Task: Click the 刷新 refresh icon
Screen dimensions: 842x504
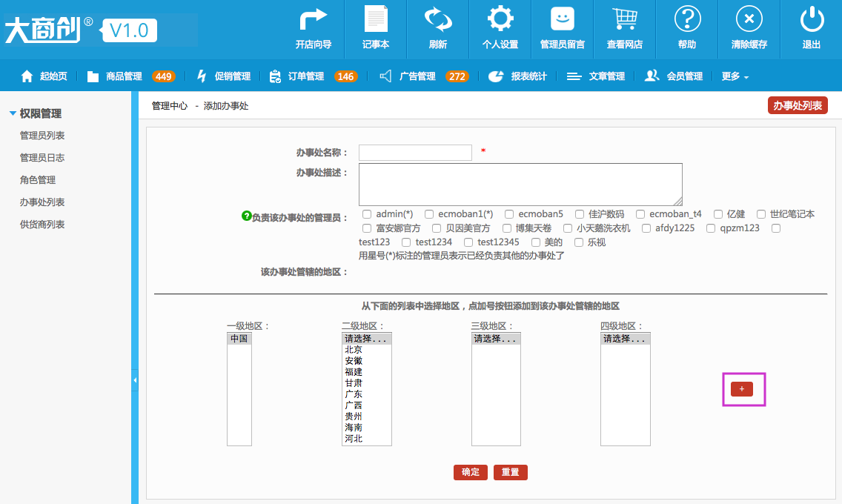Action: (438, 19)
